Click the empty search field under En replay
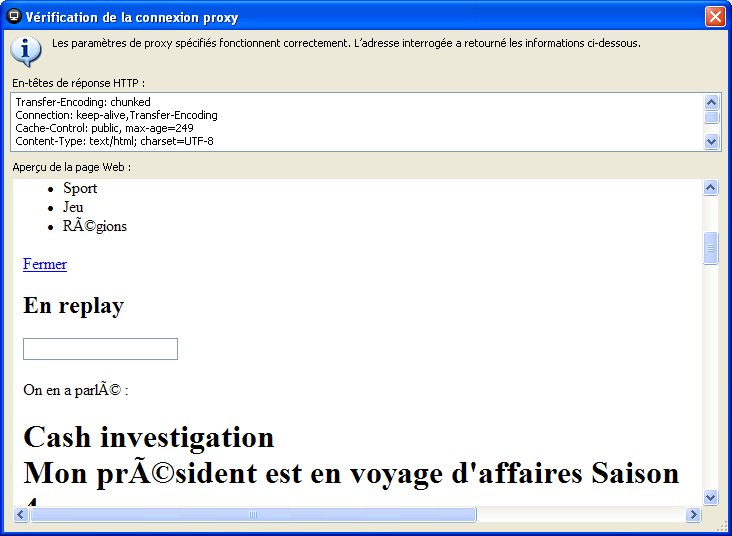This screenshot has height=536, width=732. tap(100, 349)
